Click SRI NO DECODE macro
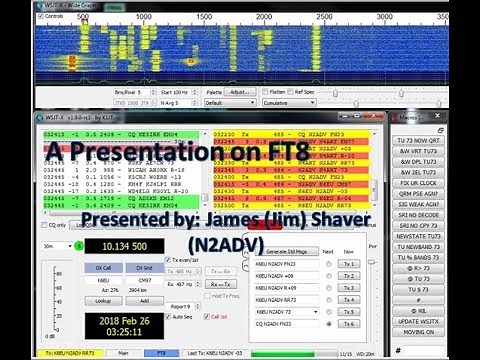 (x=418, y=215)
